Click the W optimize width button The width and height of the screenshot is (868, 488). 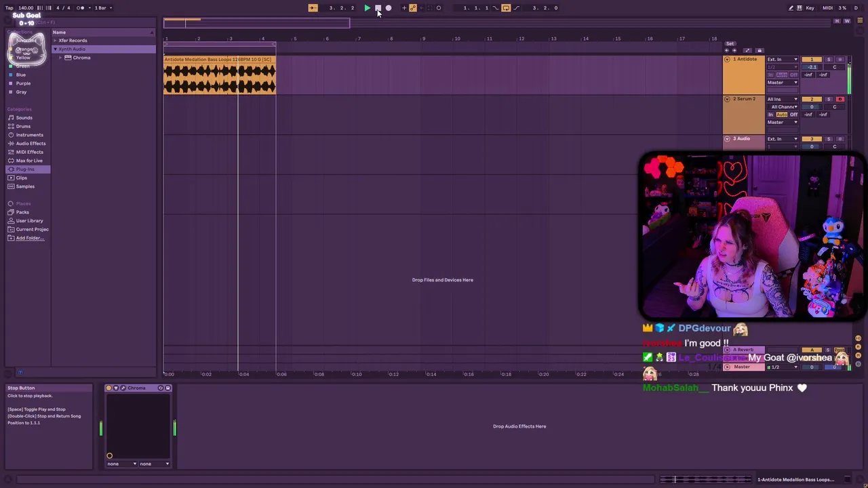click(846, 21)
